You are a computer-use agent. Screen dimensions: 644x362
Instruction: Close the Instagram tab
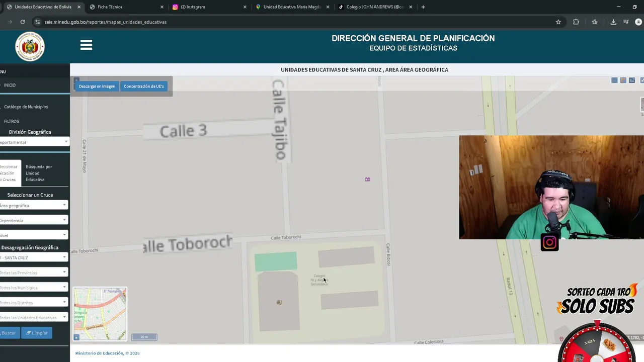coord(245,7)
